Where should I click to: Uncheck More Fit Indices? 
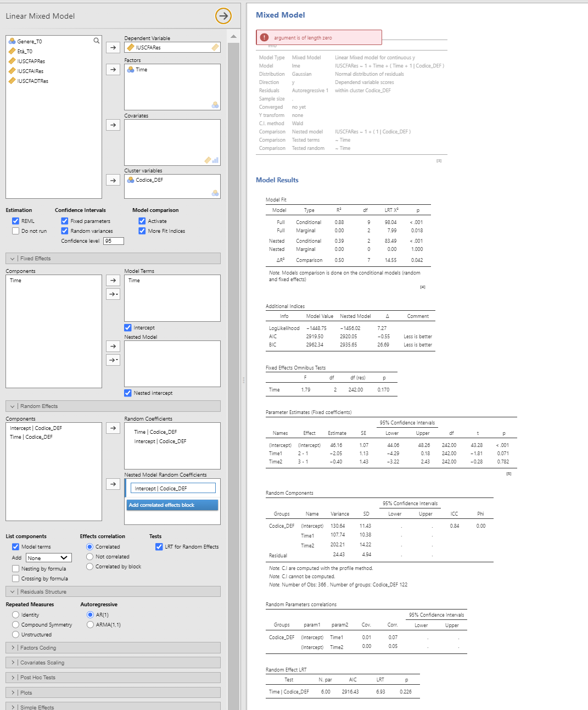142,231
